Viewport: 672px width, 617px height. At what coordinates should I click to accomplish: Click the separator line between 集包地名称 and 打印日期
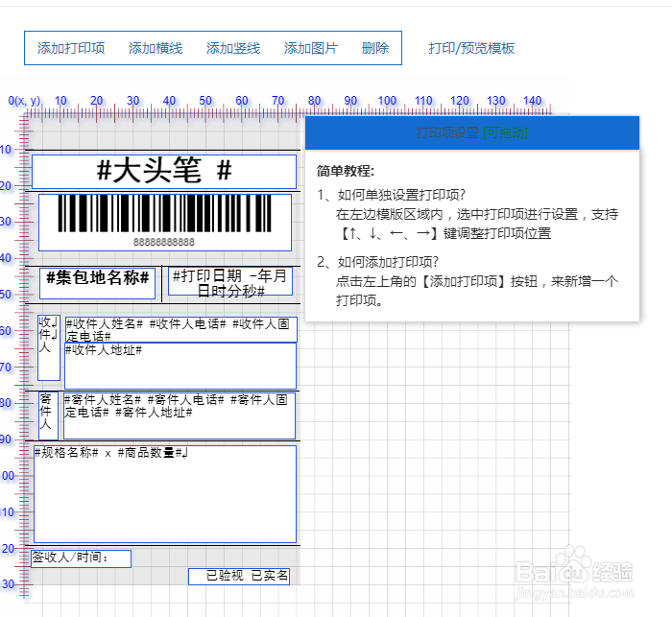tap(161, 284)
